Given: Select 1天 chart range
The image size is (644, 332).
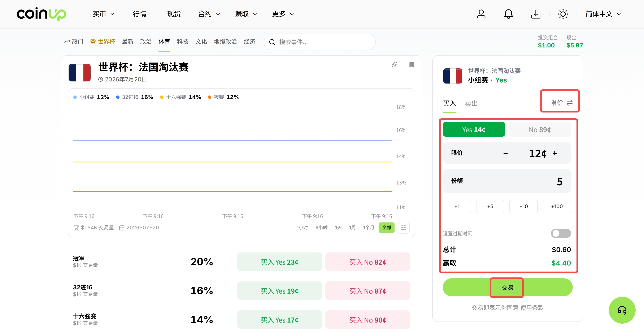Looking at the screenshot, I should click(x=338, y=227).
